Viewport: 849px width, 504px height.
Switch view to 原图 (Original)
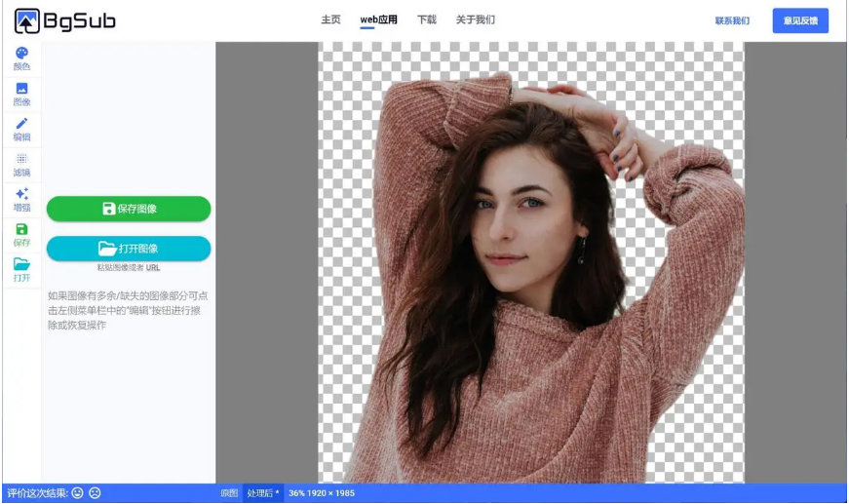click(228, 493)
